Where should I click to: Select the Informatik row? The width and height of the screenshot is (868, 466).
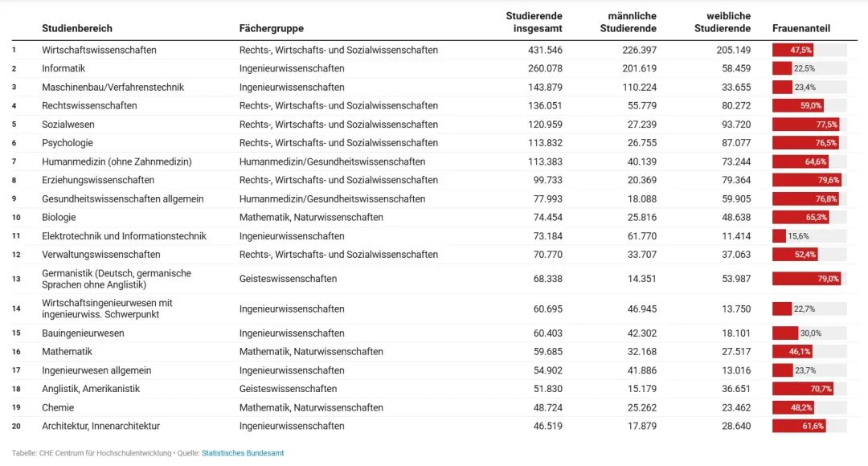(435, 68)
